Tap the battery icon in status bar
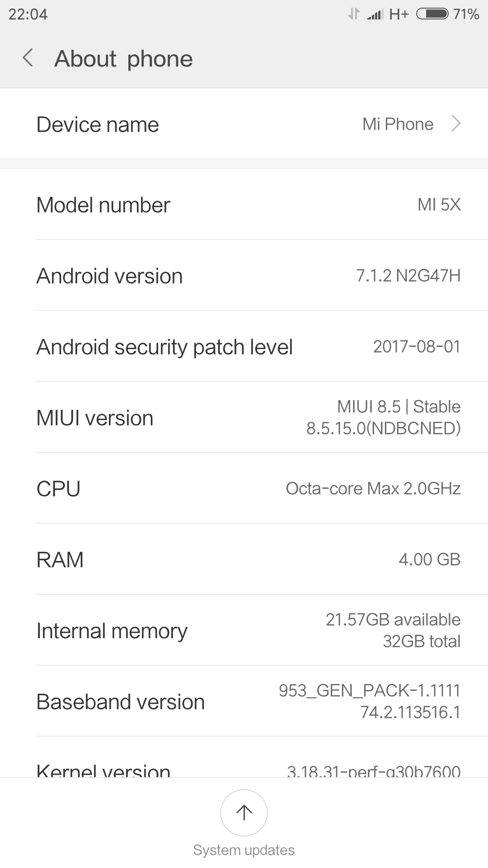488x868 pixels. (432, 14)
